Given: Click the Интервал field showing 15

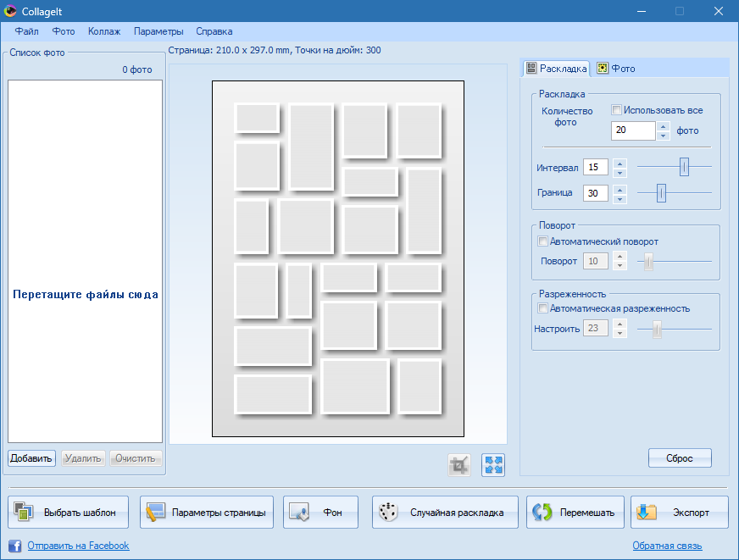Looking at the screenshot, I should pos(595,167).
